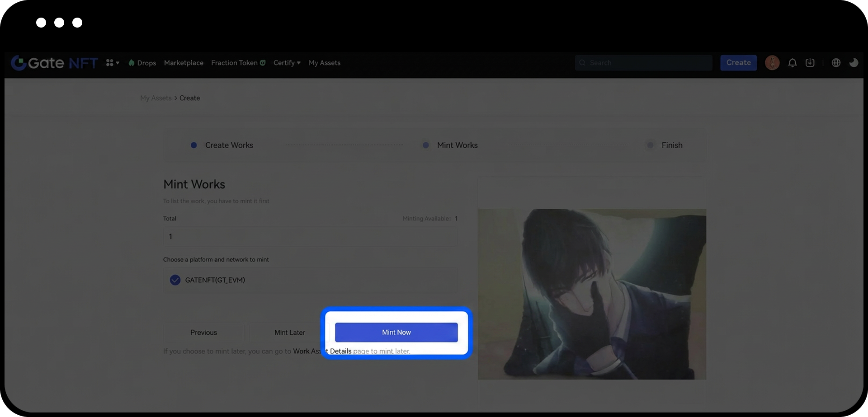Open the Drops page
Viewport: 868px width, 417px height.
point(142,63)
